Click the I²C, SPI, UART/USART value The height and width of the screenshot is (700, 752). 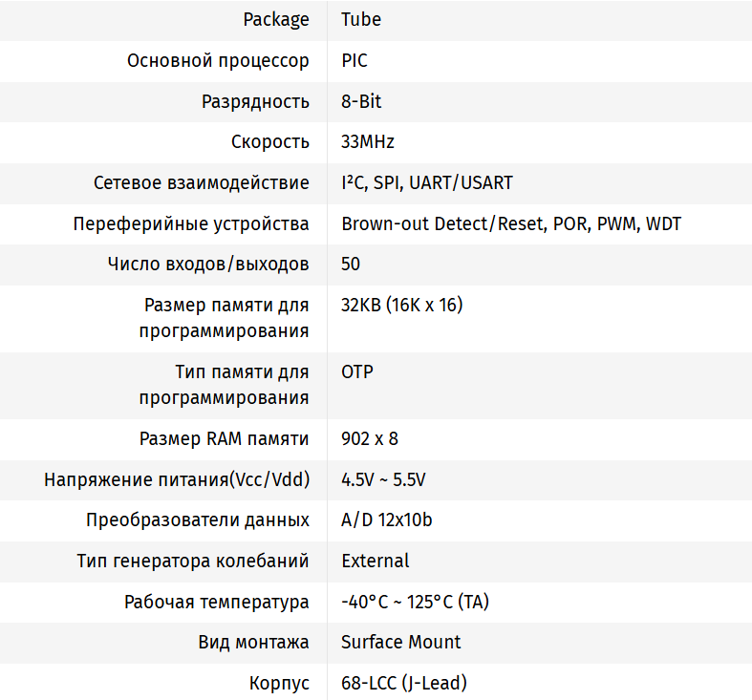427,183
